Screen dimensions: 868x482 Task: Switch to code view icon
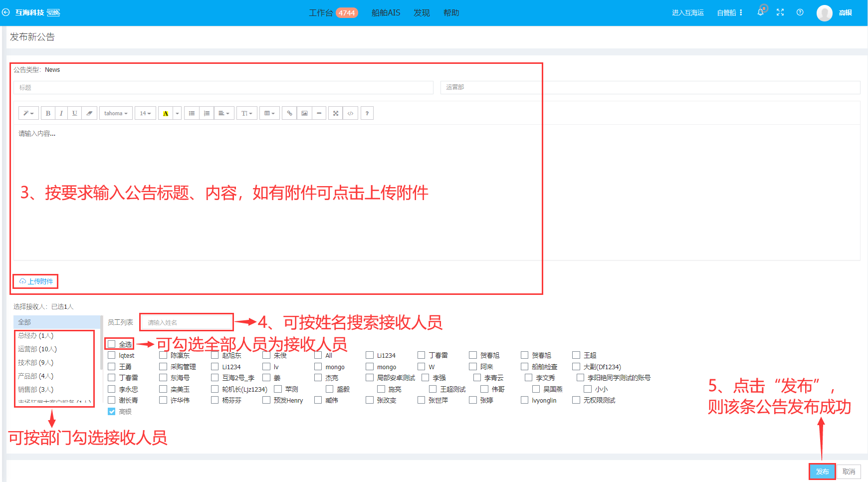click(351, 113)
